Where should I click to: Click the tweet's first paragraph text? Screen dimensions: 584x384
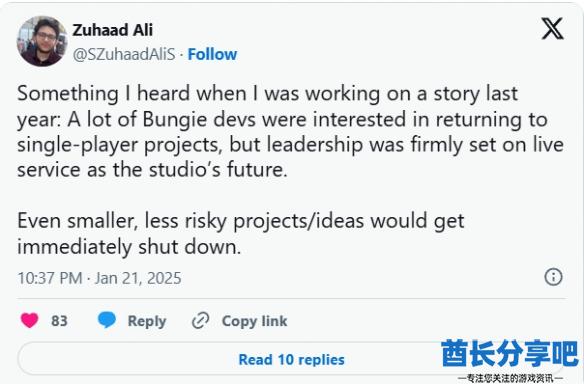290,131
